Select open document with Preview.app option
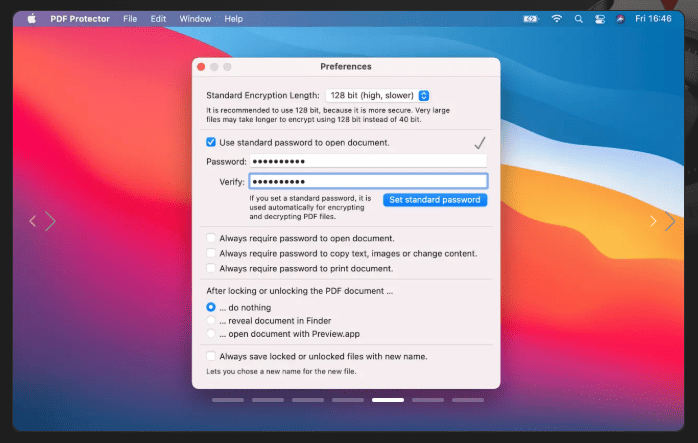 (211, 333)
